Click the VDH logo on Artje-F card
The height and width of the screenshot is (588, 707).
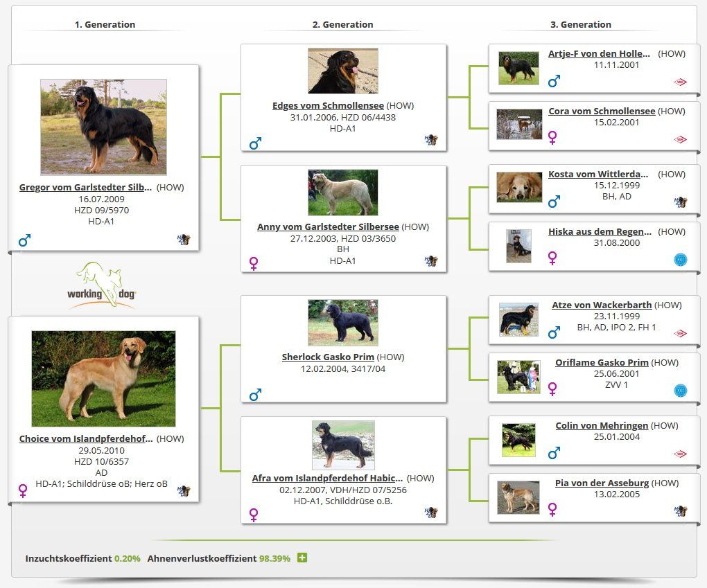pyautogui.click(x=680, y=82)
